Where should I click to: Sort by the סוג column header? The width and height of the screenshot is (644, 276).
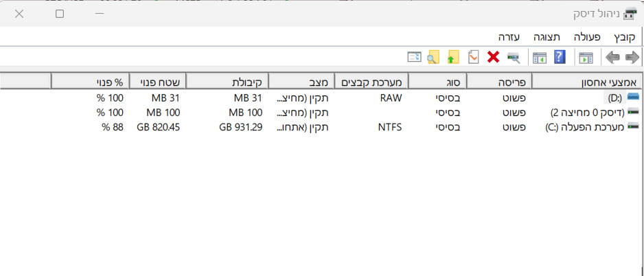(x=437, y=81)
